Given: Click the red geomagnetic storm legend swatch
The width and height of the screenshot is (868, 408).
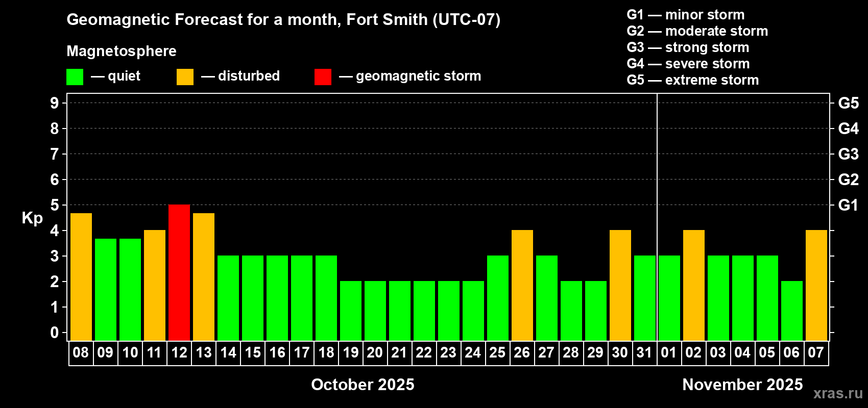Looking at the screenshot, I should [323, 77].
